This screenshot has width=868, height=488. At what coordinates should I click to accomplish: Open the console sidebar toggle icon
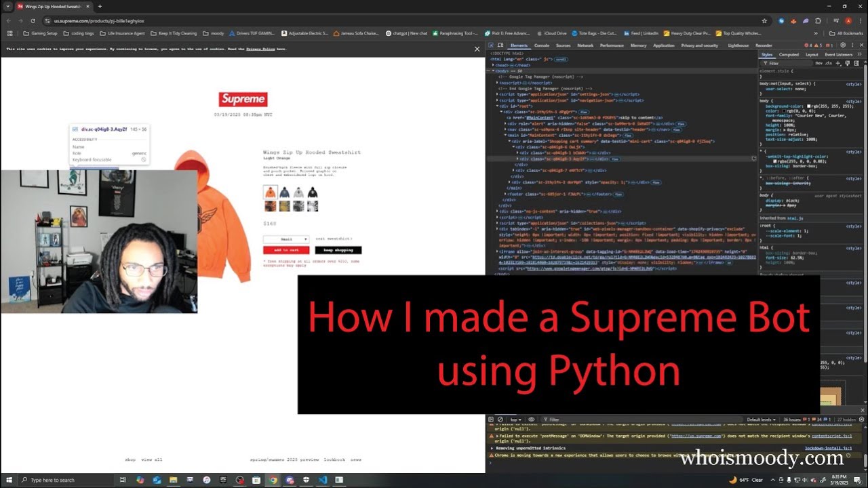pos(491,420)
